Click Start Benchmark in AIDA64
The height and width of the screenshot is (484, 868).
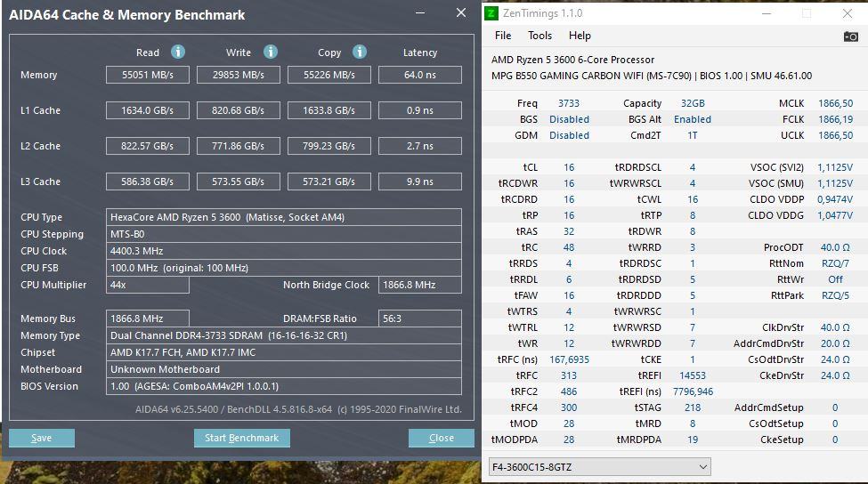click(242, 438)
